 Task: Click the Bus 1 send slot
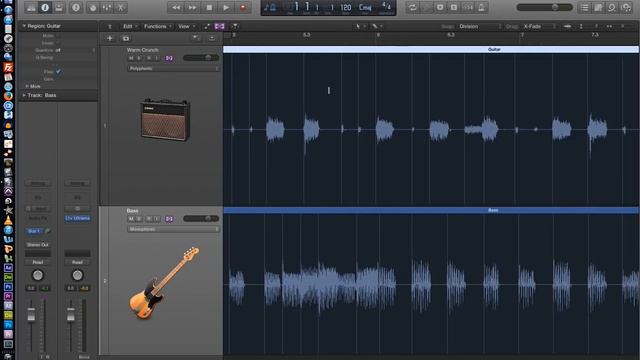tap(34, 231)
